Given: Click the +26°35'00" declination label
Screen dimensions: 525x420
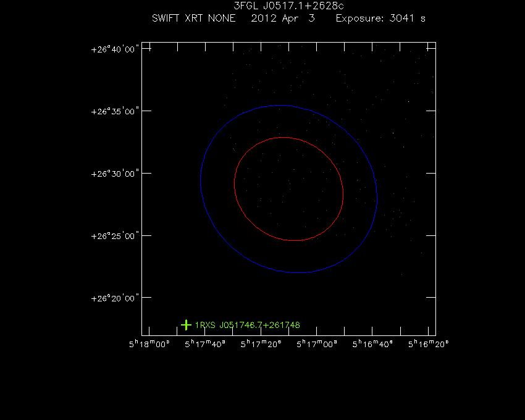Looking at the screenshot, I should [x=115, y=111].
